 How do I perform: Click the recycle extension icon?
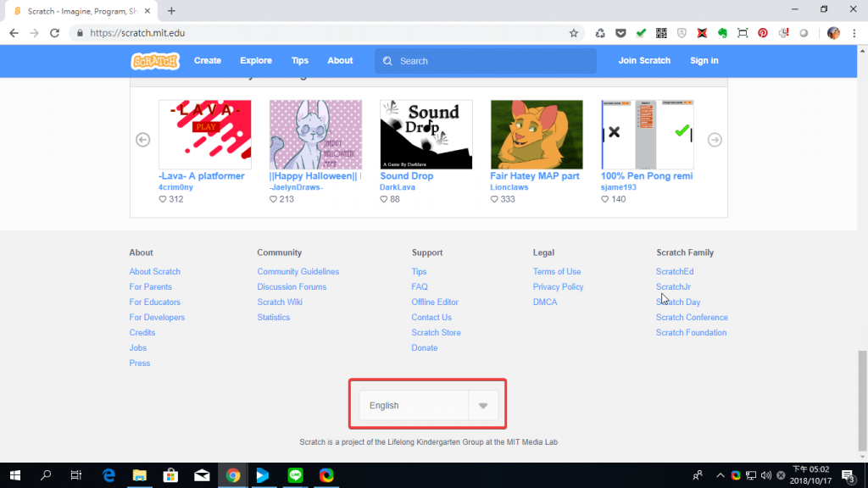click(x=600, y=33)
